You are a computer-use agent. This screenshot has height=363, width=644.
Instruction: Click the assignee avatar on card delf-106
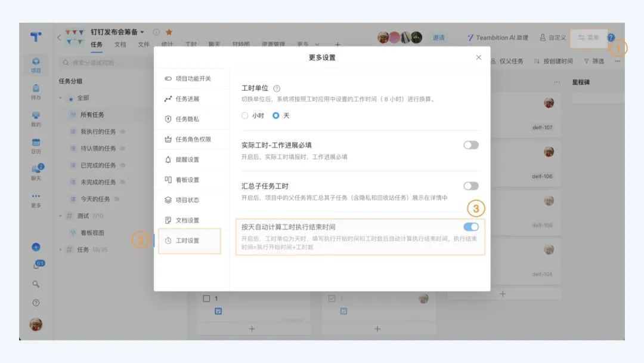click(x=549, y=152)
